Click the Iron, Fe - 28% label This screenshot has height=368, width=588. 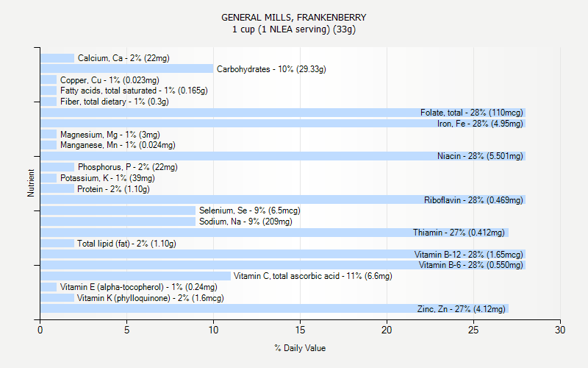pos(480,124)
